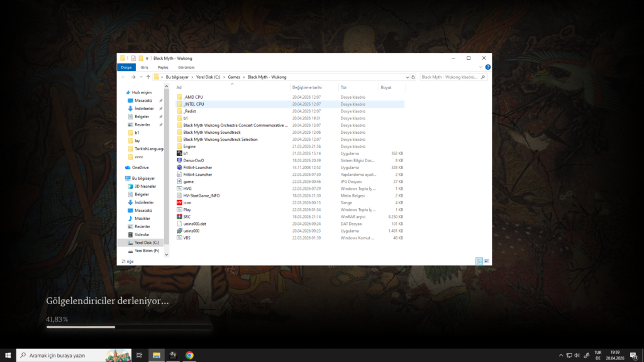Sort by the Ad column header

tap(233, 87)
